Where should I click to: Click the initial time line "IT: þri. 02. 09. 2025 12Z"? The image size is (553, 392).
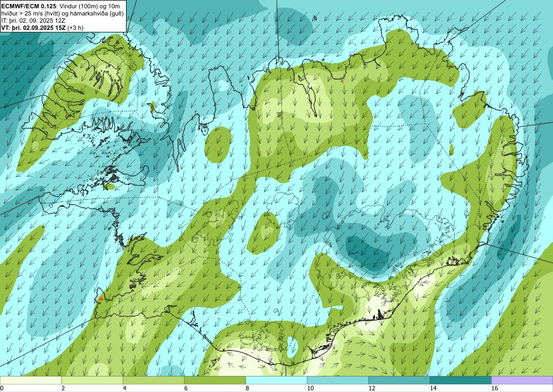(x=34, y=21)
